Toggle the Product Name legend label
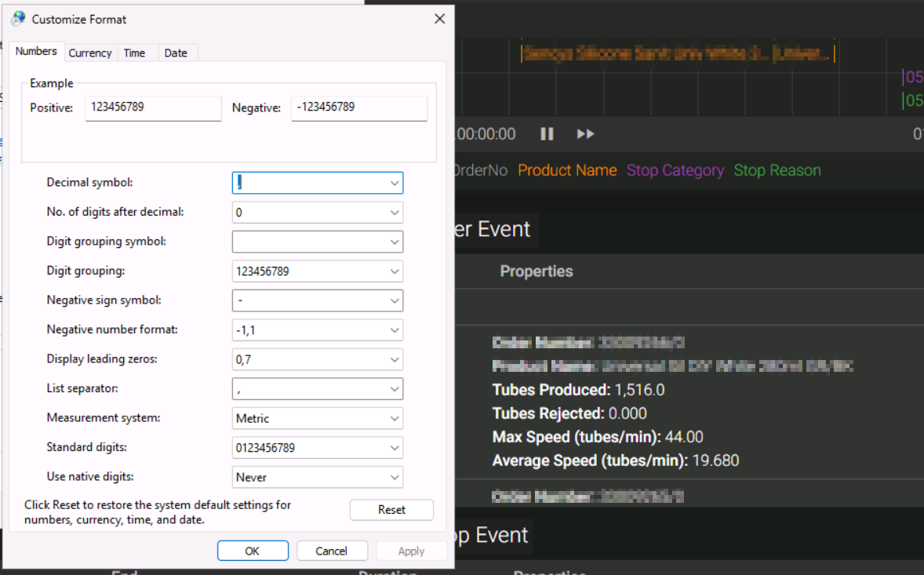The image size is (924, 575). click(567, 170)
